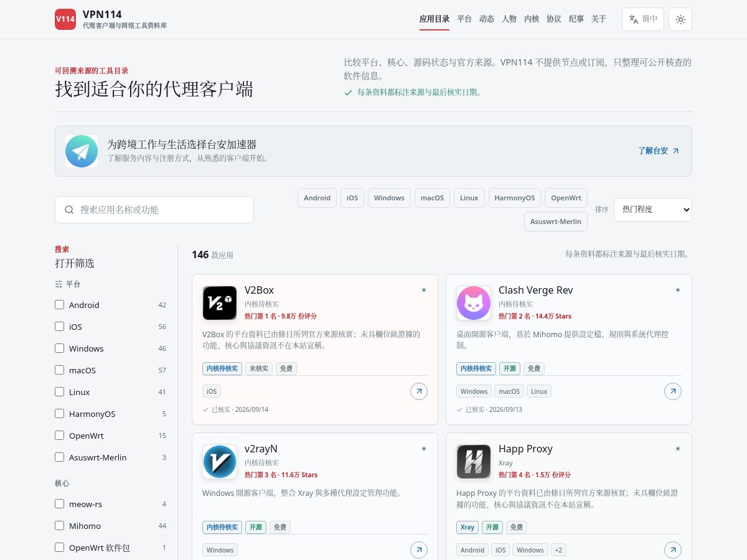
Task: Select the OpenWrt filter chip
Action: pos(566,198)
